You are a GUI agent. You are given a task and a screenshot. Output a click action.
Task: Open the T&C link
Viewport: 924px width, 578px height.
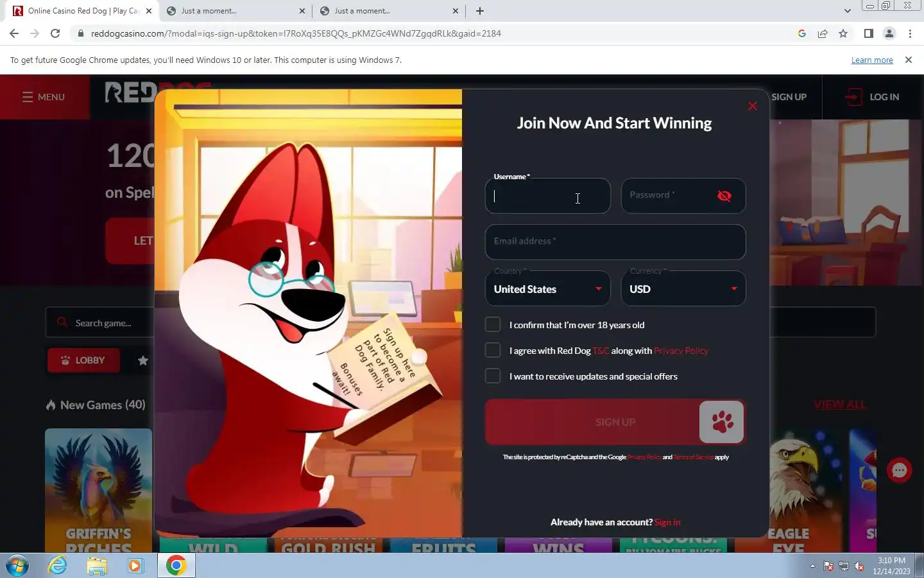601,351
